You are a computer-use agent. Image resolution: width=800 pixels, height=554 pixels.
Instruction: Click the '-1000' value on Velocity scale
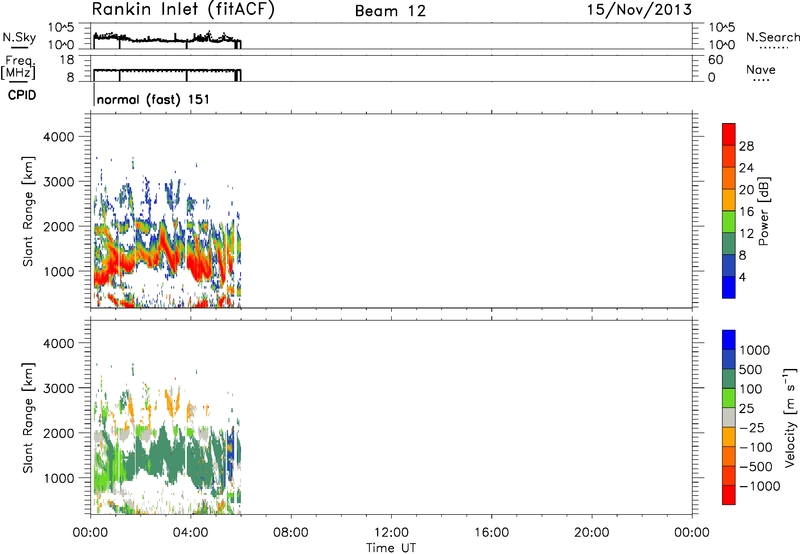(x=760, y=486)
